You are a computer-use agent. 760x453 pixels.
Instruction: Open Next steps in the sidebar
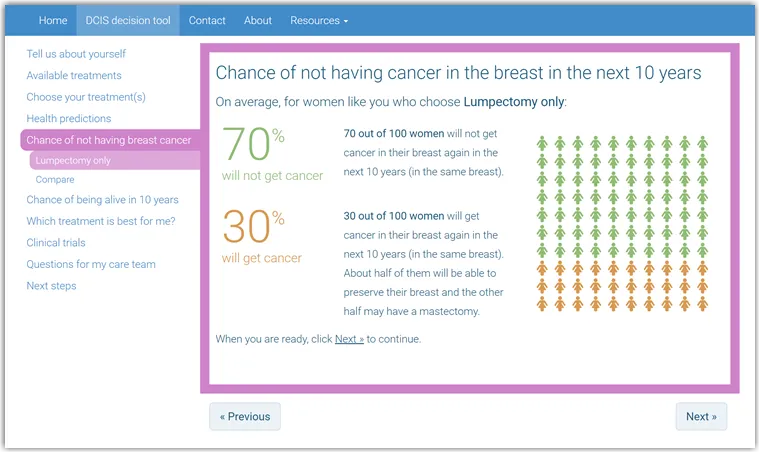(x=51, y=286)
